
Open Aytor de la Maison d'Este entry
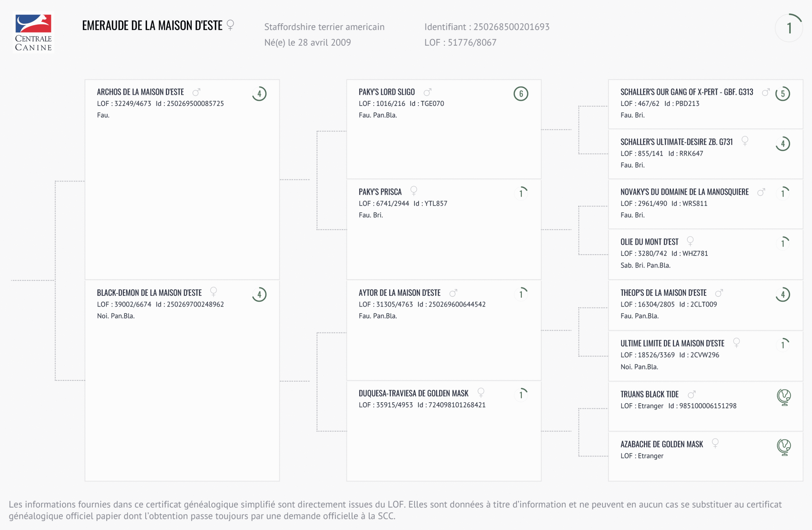400,293
